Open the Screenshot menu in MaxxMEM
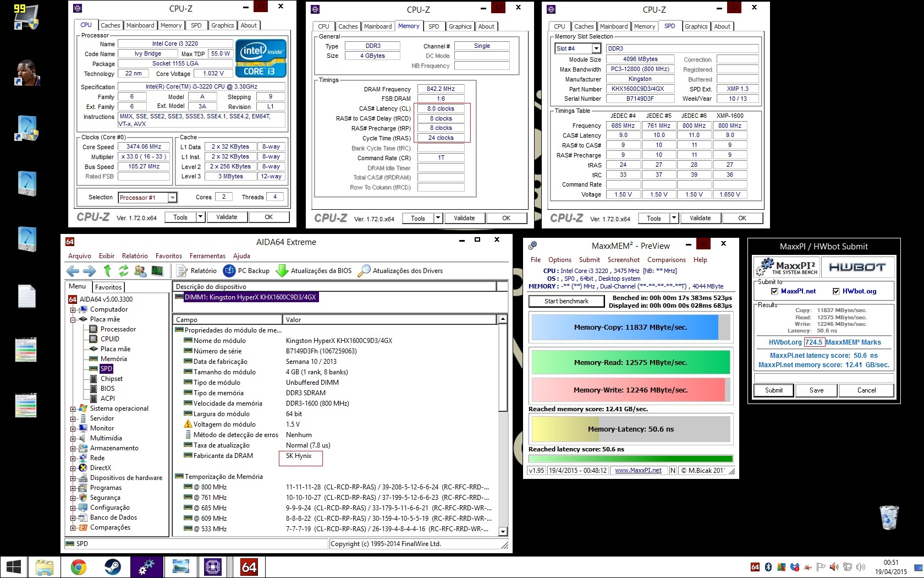The width and height of the screenshot is (924, 578). click(x=623, y=260)
